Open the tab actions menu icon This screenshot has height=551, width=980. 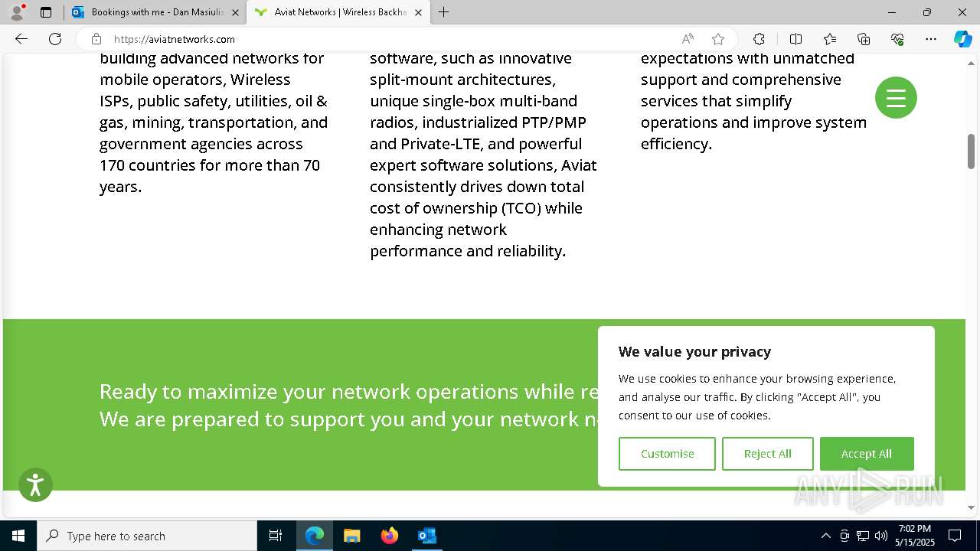46,12
